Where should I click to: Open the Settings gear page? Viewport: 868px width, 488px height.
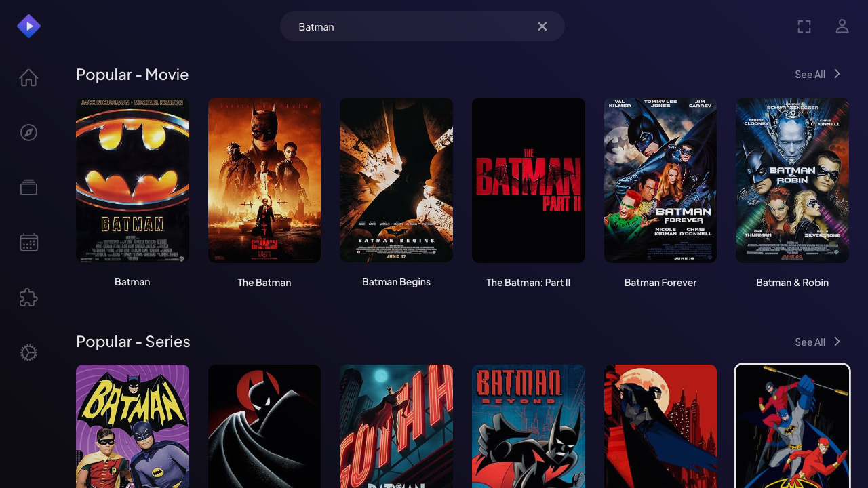coord(28,353)
